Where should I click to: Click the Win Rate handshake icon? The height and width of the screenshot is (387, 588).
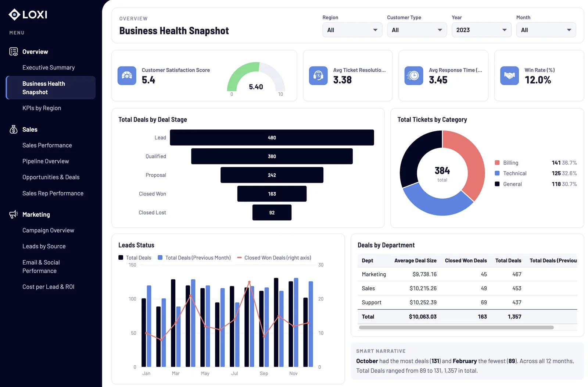point(509,76)
